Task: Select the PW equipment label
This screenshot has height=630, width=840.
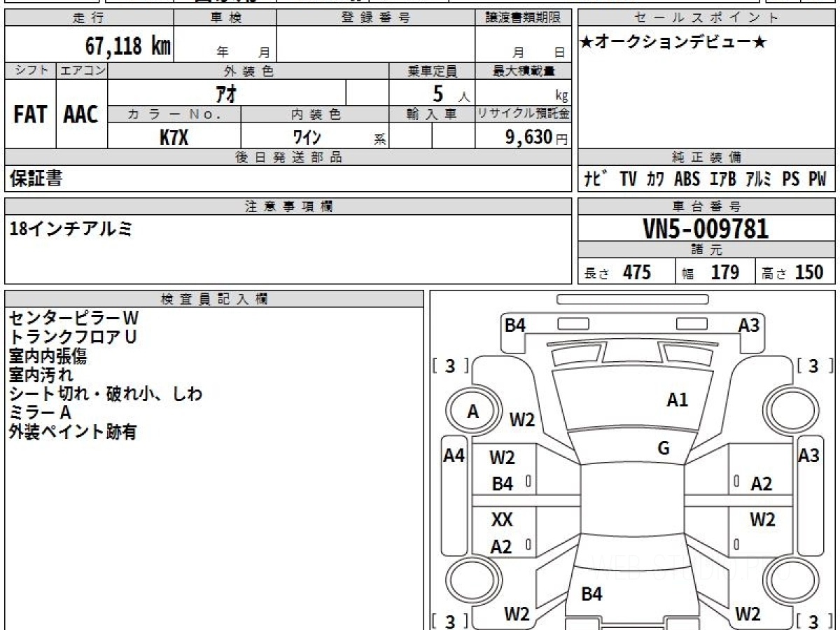Action: (x=818, y=179)
